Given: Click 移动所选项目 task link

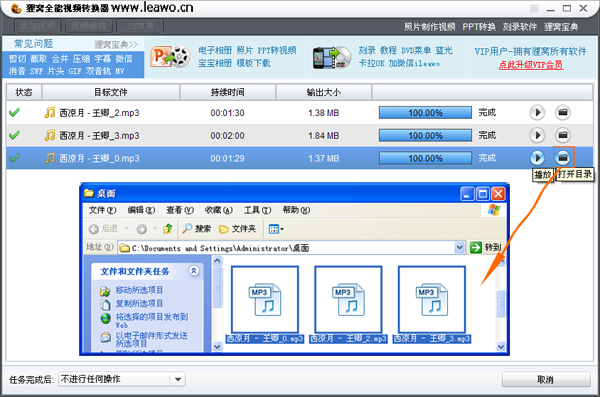Looking at the screenshot, I should pos(139,290).
